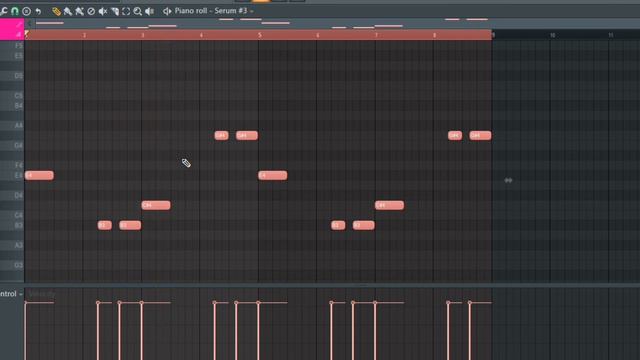Click the velocity handle of the bar 1 note
This screenshot has width=640, height=360.
(x=26, y=302)
